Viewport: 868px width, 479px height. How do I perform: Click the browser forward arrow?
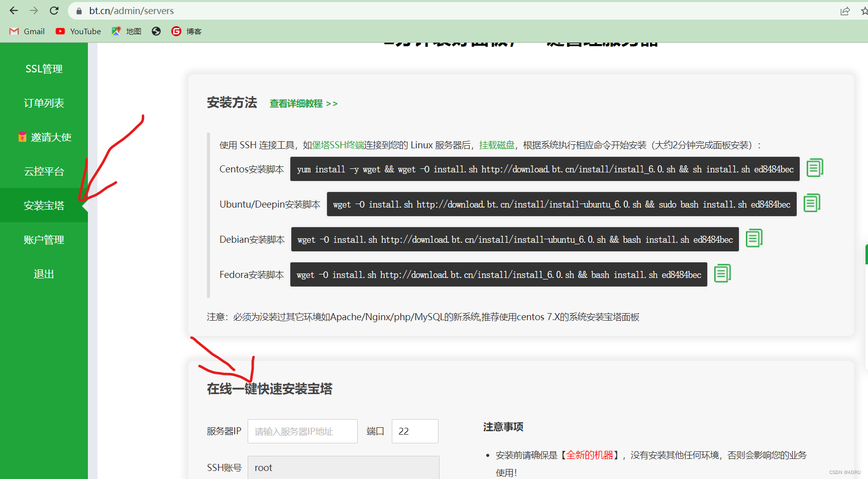tap(34, 11)
